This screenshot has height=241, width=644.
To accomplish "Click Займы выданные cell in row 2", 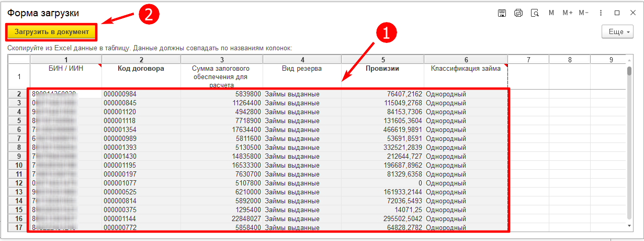I will [302, 94].
